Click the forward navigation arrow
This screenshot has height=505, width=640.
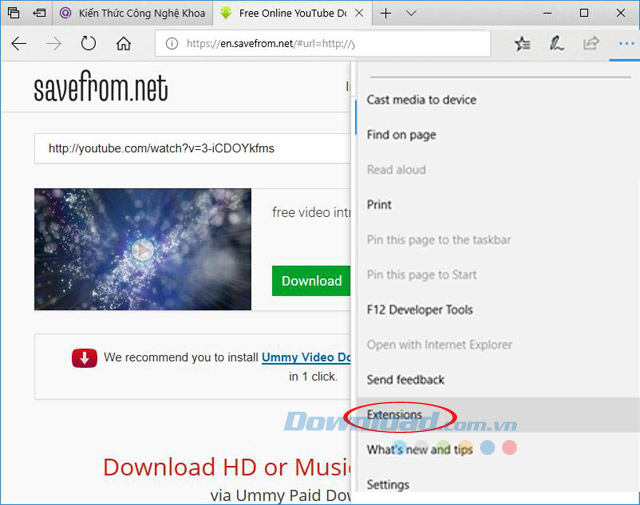pos(53,43)
